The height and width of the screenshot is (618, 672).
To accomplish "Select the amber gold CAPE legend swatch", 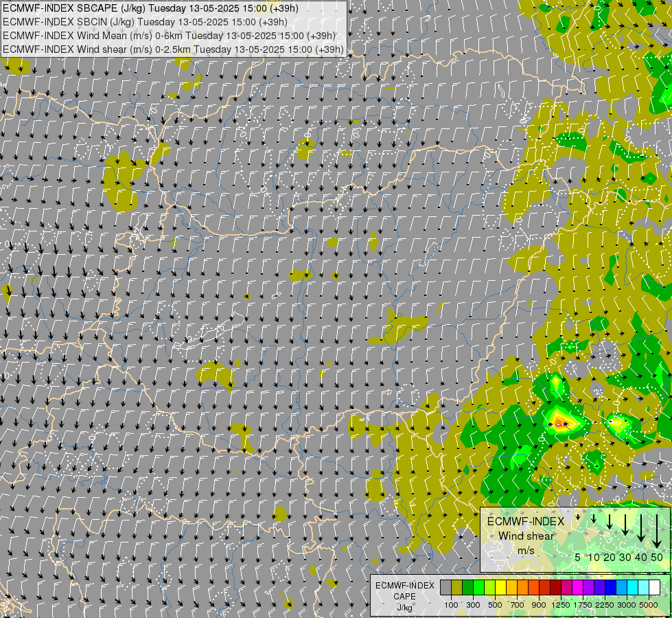I will (x=511, y=588).
